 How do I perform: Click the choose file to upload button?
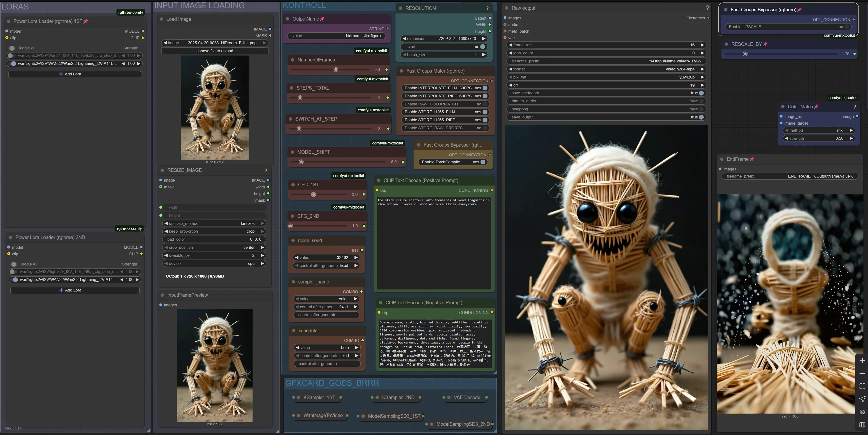click(215, 51)
